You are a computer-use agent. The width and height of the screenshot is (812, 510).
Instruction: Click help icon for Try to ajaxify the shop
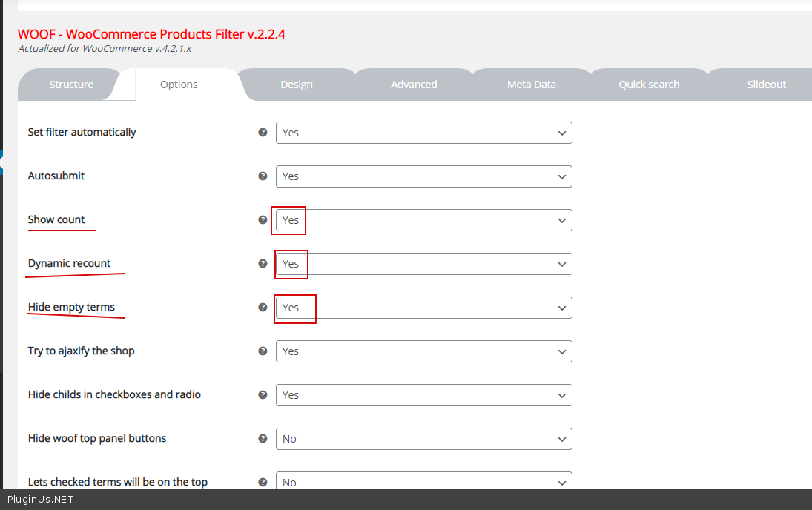[x=263, y=351]
